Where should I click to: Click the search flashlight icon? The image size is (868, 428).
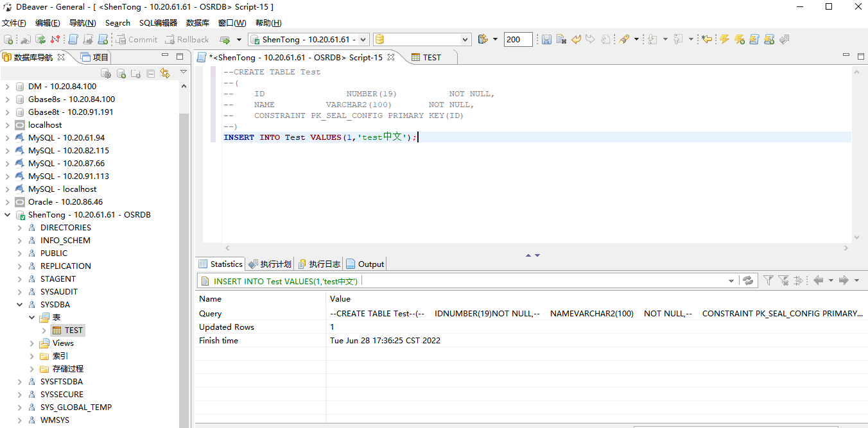click(623, 39)
